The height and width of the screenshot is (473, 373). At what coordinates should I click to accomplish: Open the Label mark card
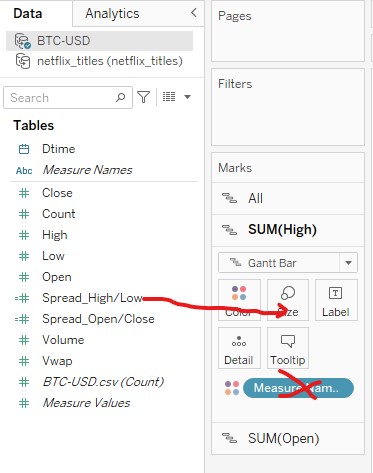(336, 300)
